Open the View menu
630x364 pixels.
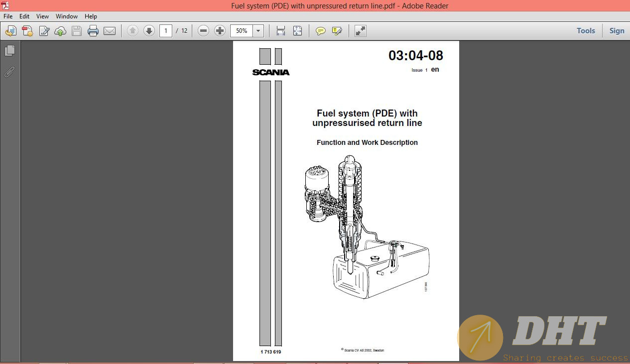pos(42,16)
